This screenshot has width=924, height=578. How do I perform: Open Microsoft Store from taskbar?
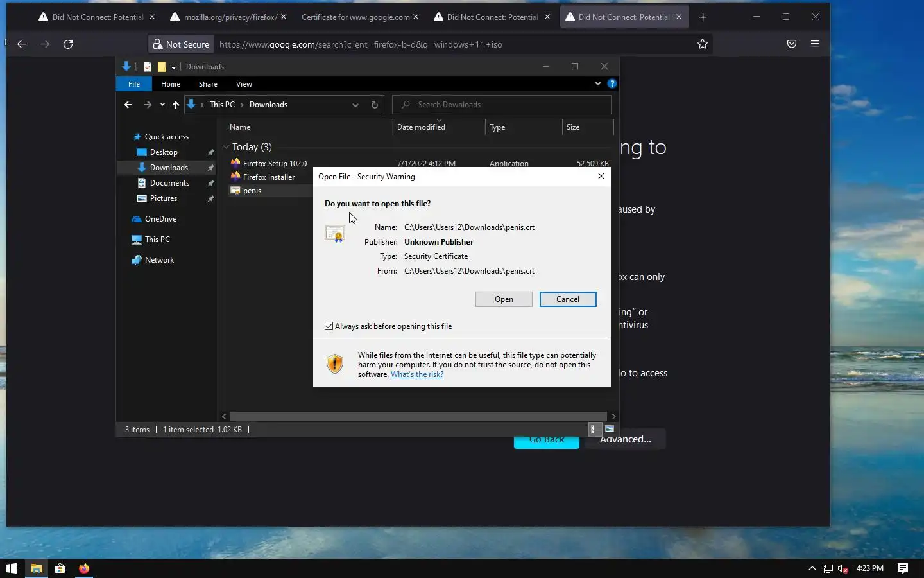click(x=60, y=568)
